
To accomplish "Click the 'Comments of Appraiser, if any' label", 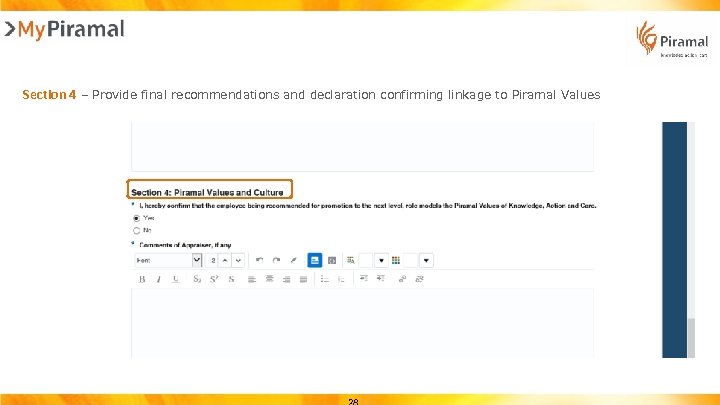I will pyautogui.click(x=185, y=245).
